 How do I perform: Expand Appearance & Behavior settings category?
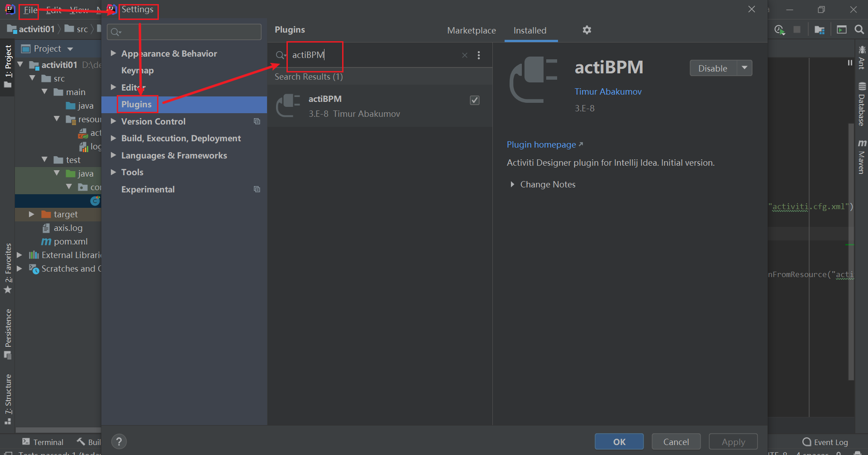tap(114, 53)
